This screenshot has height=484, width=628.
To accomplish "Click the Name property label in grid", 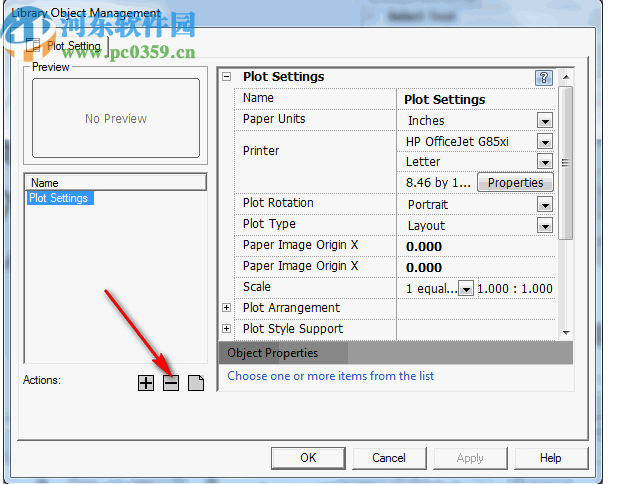I will coord(258,98).
